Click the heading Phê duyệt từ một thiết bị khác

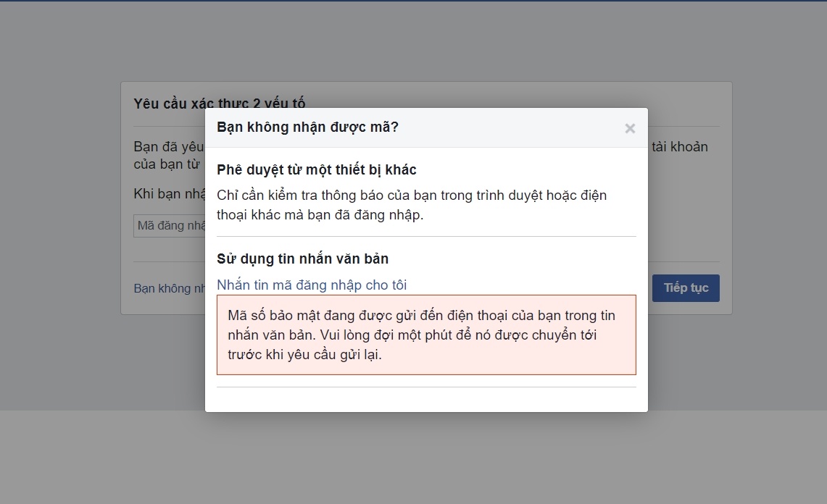pos(317,169)
